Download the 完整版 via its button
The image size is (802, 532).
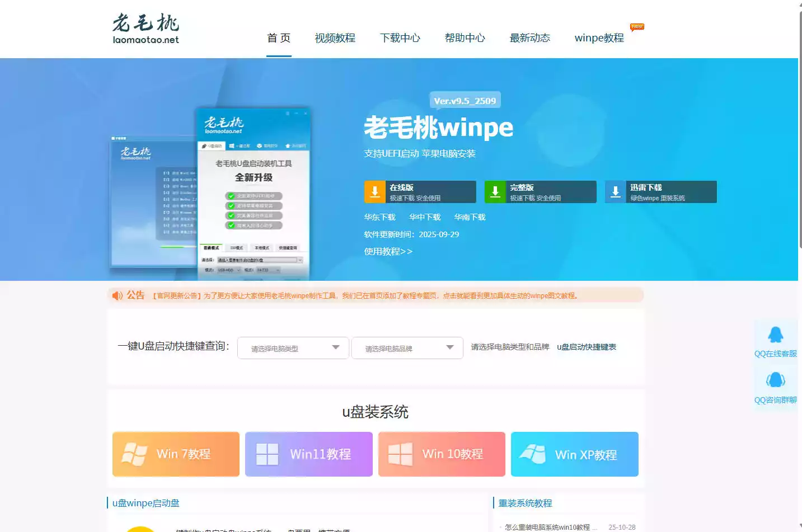[541, 192]
